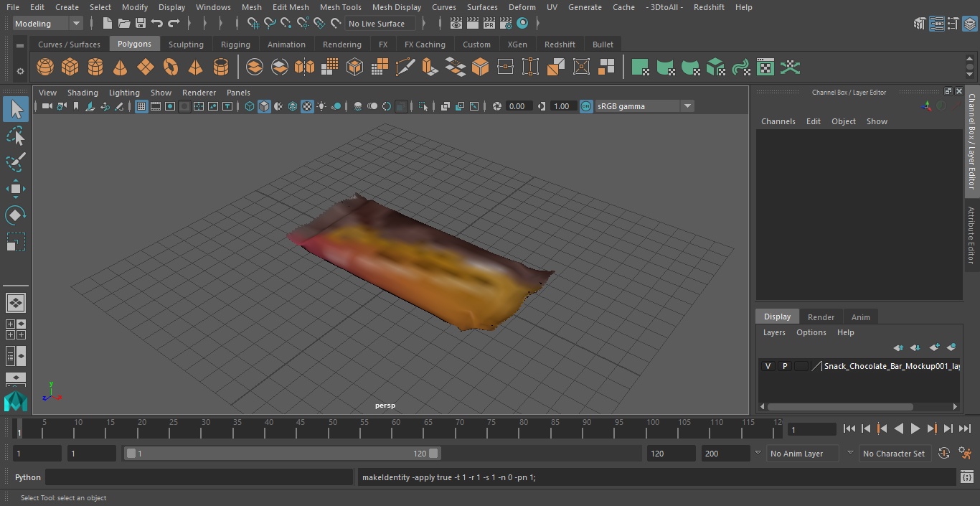This screenshot has height=506, width=980.
Task: Switch to the Render layer tab
Action: (821, 317)
